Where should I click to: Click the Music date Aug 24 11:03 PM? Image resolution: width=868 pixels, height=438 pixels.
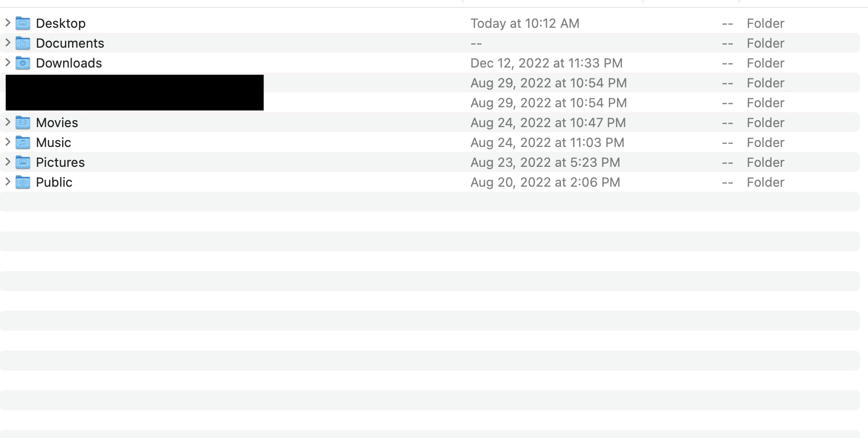[x=547, y=143]
